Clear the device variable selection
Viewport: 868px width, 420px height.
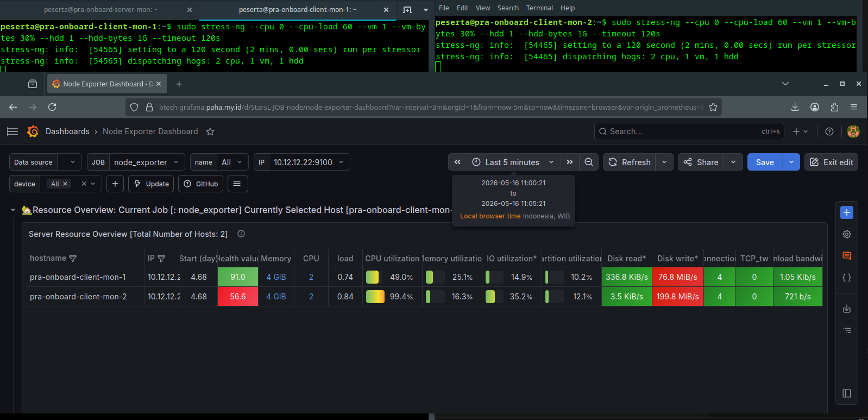(84, 184)
